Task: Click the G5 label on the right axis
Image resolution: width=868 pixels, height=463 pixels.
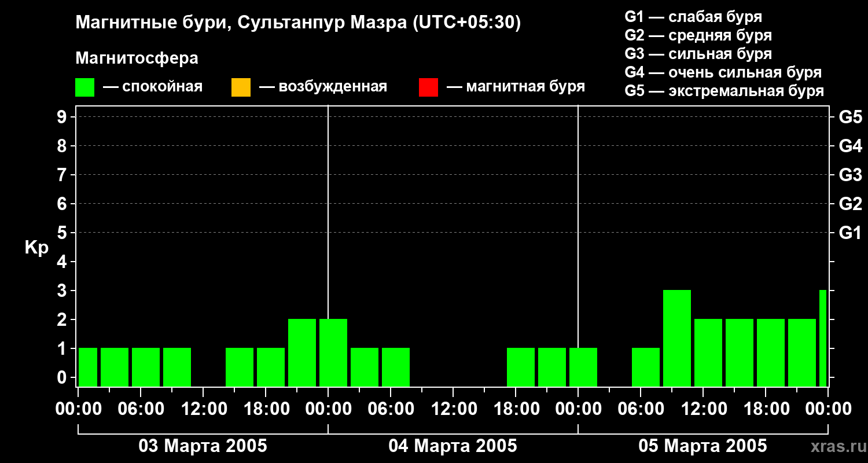Action: pyautogui.click(x=850, y=117)
